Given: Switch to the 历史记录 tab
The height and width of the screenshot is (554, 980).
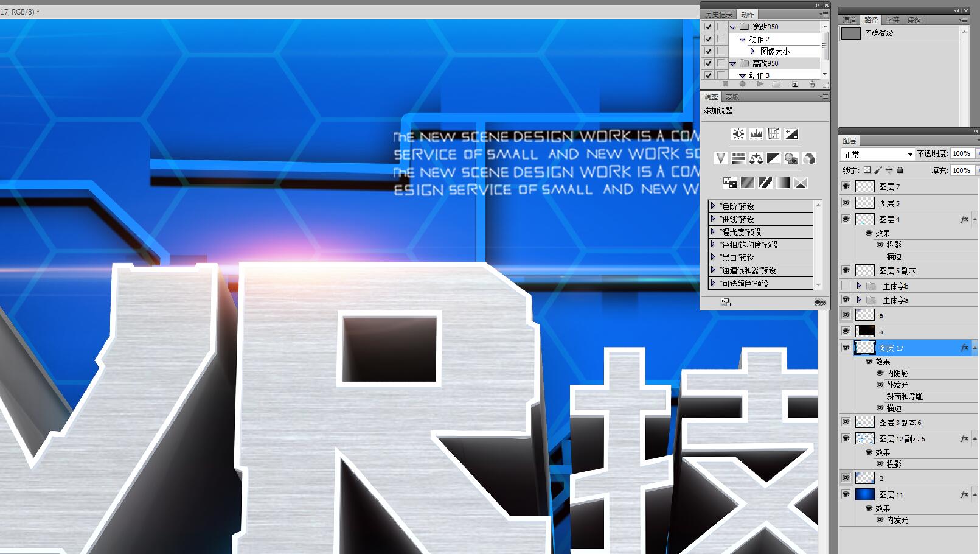Looking at the screenshot, I should (718, 15).
